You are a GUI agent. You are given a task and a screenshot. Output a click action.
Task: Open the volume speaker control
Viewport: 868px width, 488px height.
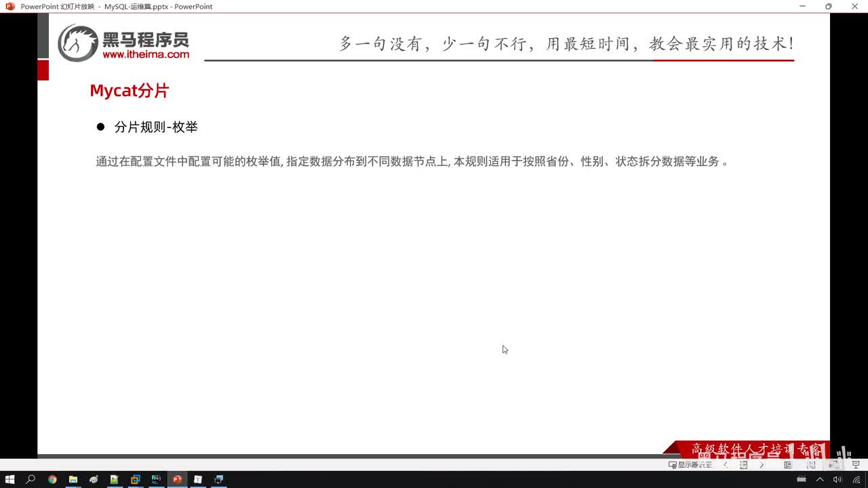(837, 479)
